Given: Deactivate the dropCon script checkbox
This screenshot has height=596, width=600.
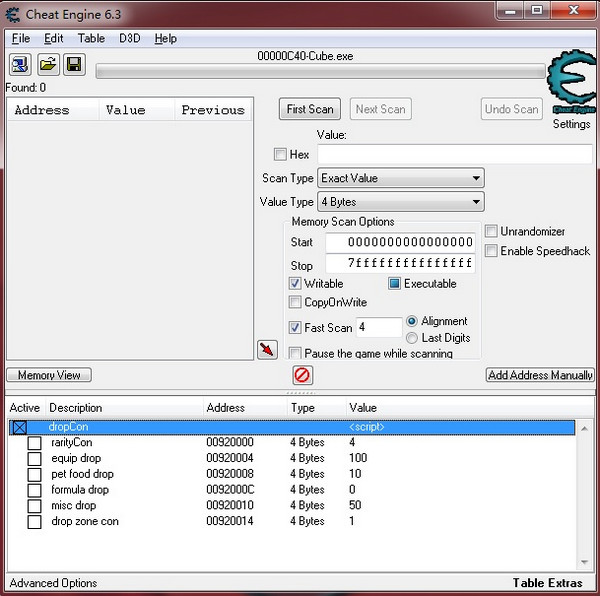Looking at the screenshot, I should click(20, 427).
